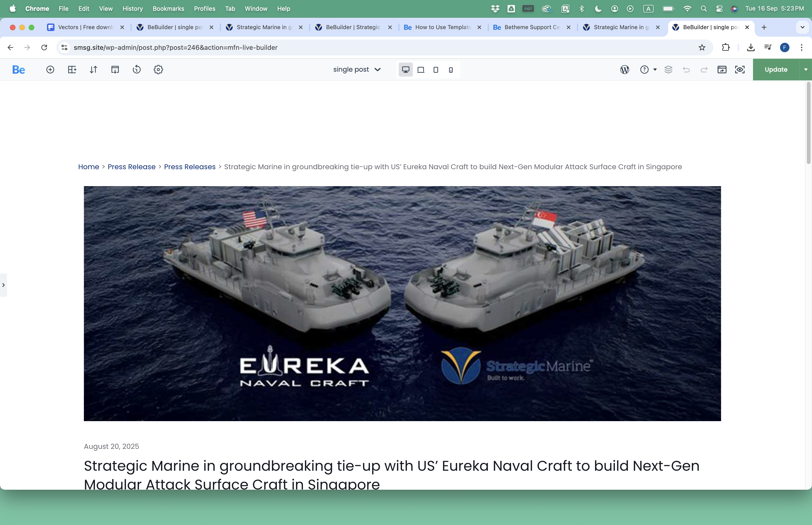Switch to How to Use Template tab
Image resolution: width=812 pixels, height=525 pixels.
tap(443, 27)
